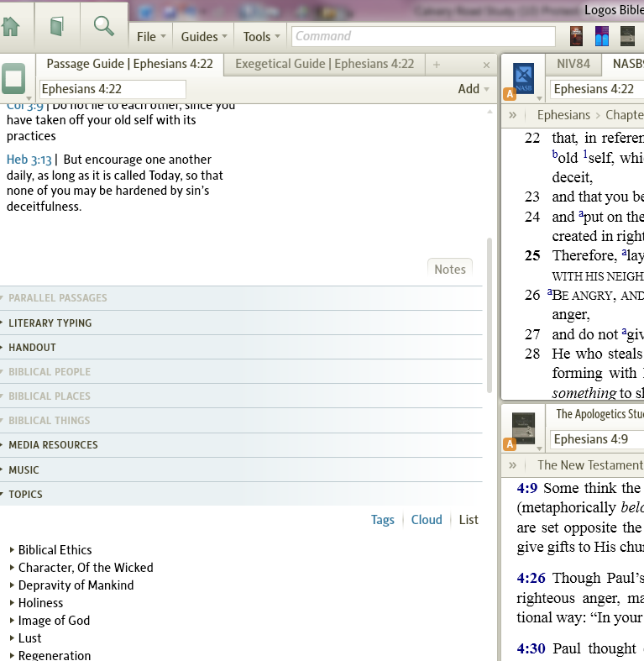Open dark gray book shortcut icon
Screen dimensions: 644x661
627,36
